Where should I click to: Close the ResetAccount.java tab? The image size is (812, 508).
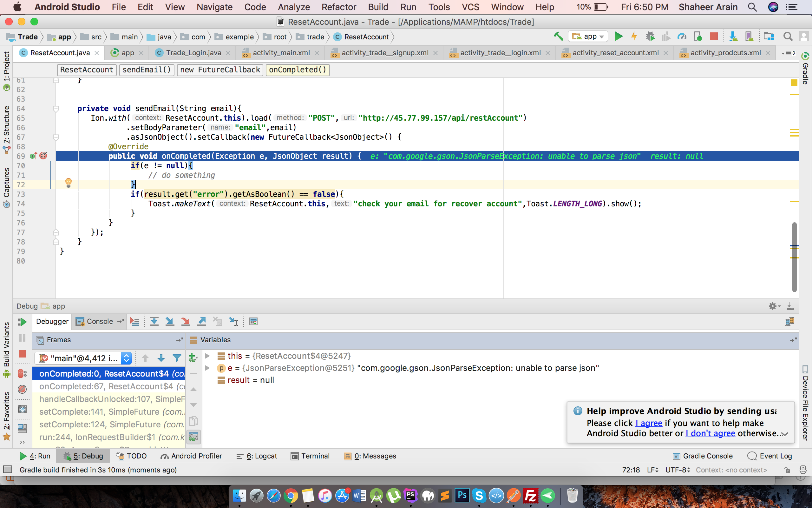tap(97, 53)
